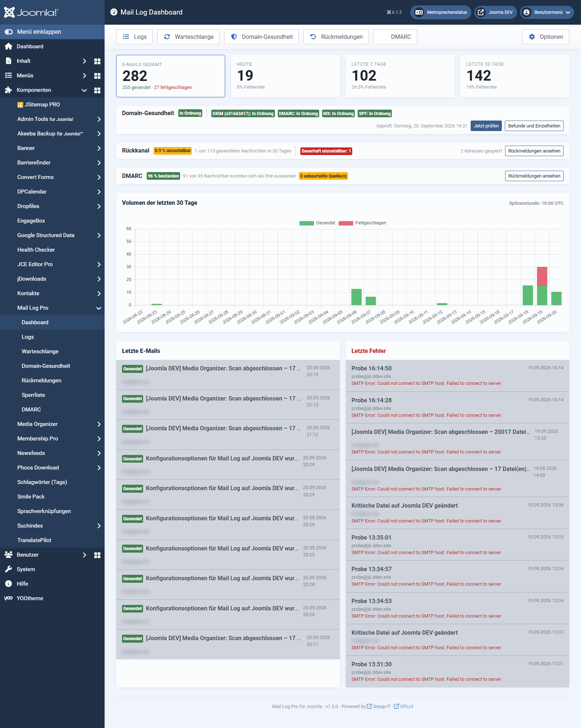Image resolution: width=581 pixels, height=728 pixels.
Task: Click the YOOtheme logo icon
Action: 9,598
